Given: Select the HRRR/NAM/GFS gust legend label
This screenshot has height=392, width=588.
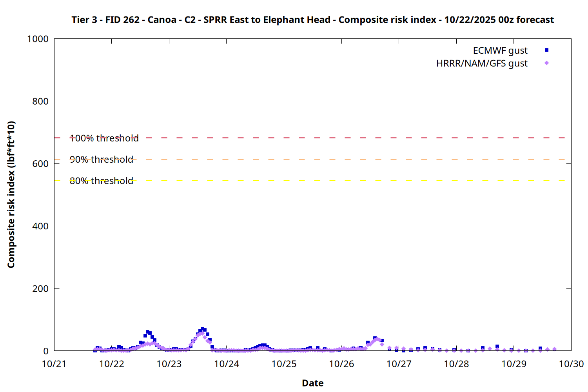Looking at the screenshot, I should (x=481, y=64).
